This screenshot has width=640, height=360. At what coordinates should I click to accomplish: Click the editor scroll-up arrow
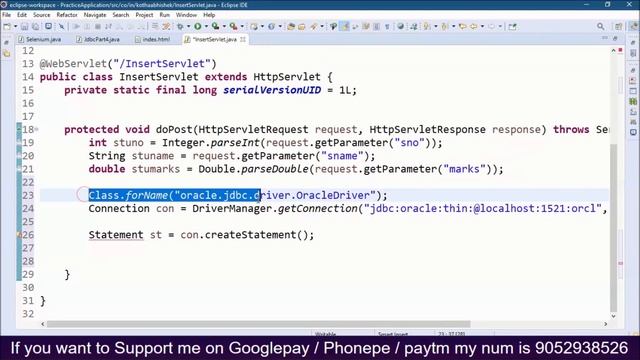(613, 50)
